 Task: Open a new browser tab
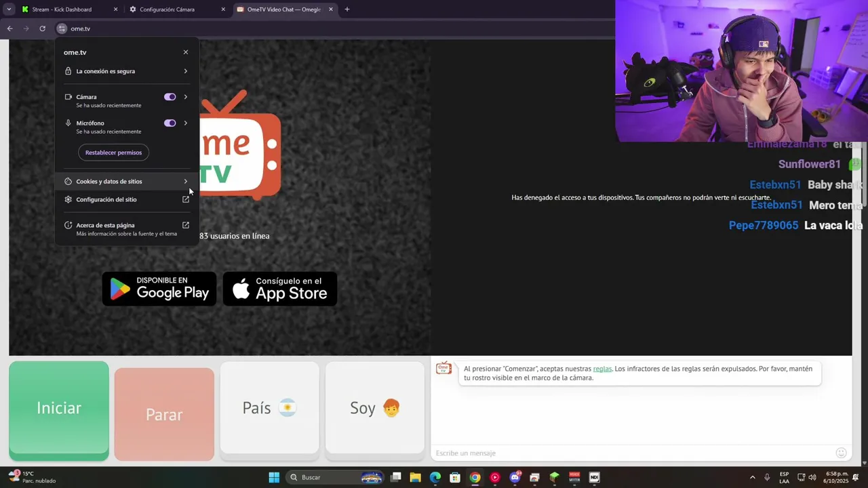point(347,9)
